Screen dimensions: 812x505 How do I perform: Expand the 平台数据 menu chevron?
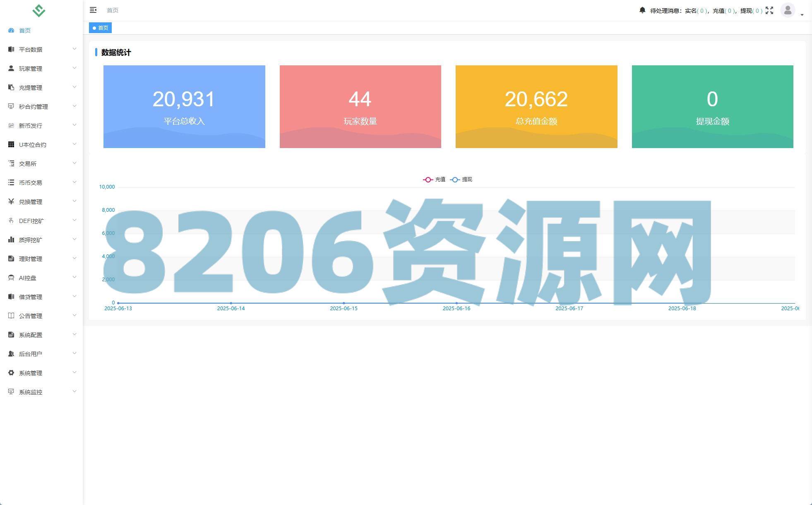point(74,49)
